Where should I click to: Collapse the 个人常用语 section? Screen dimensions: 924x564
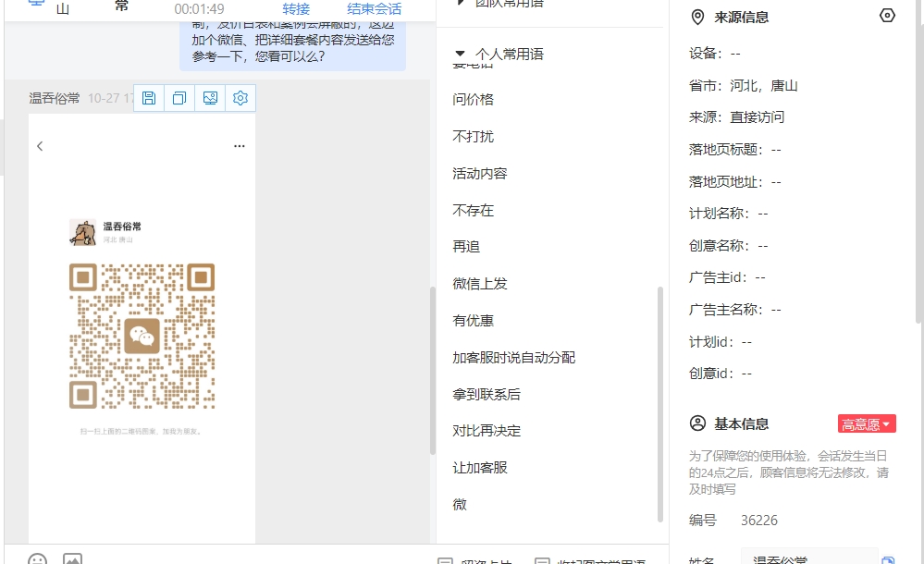tap(461, 55)
